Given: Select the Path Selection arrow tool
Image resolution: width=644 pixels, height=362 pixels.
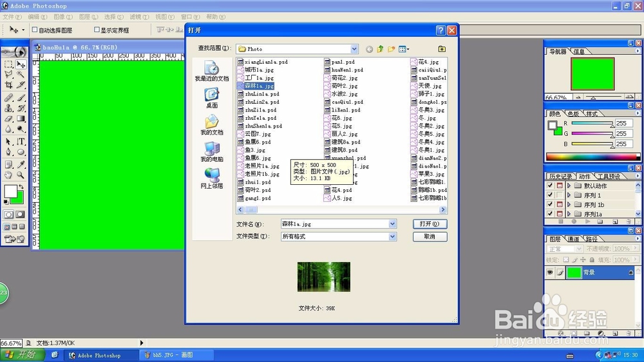Looking at the screenshot, I should [8, 142].
